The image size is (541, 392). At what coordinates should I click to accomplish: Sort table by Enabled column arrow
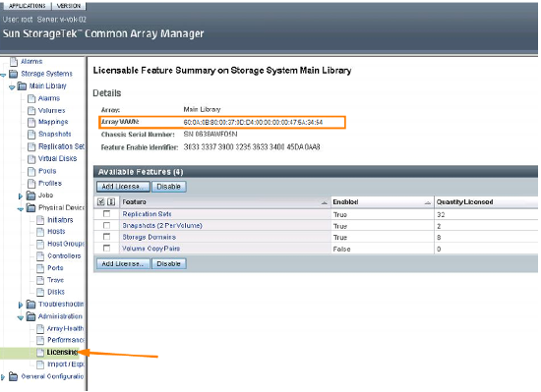click(428, 202)
